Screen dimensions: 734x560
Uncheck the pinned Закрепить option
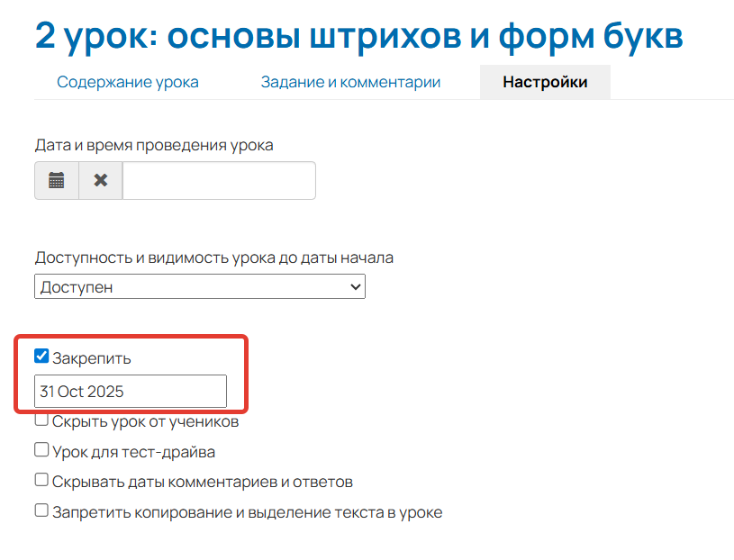point(41,356)
